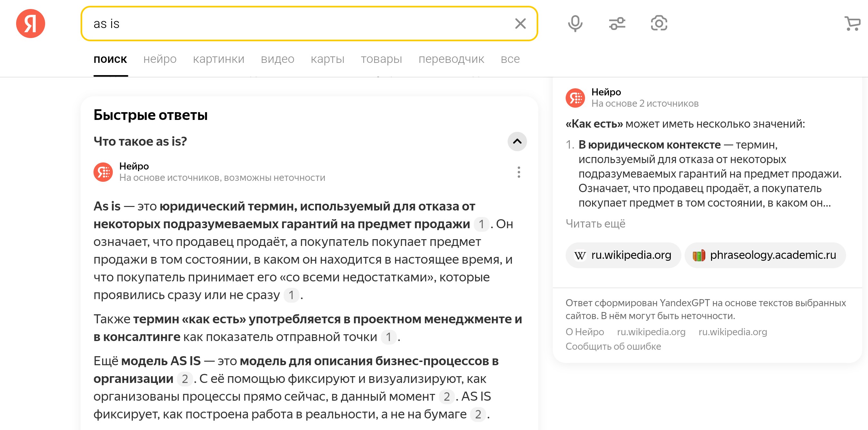Clear the search query with the X

click(x=520, y=24)
